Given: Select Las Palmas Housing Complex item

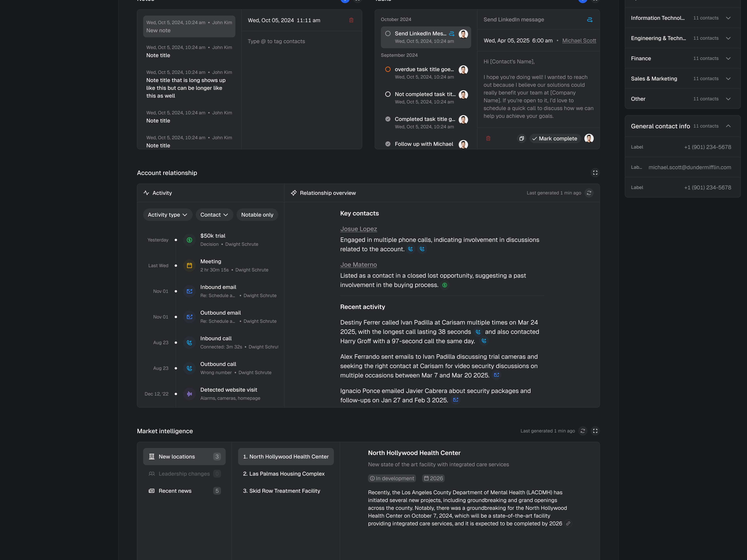Looking at the screenshot, I should pos(284,474).
